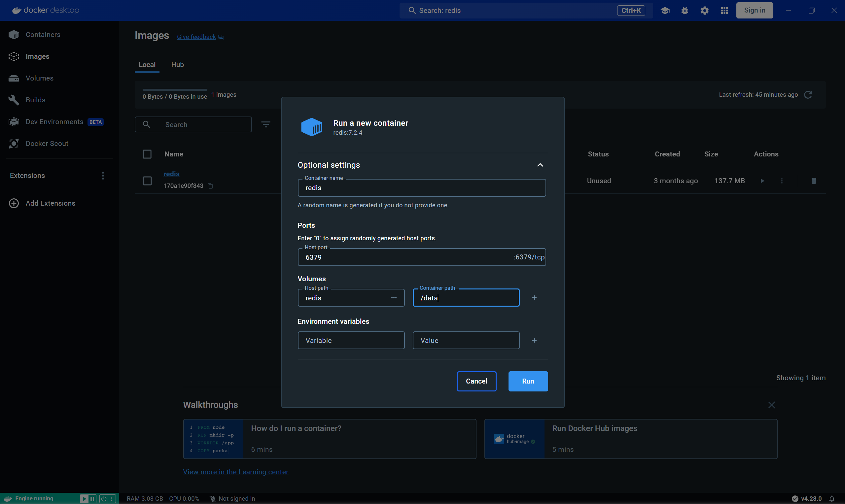Screen dimensions: 845x504
Task: Open the Troubleshoot bug icon
Action: (x=685, y=11)
